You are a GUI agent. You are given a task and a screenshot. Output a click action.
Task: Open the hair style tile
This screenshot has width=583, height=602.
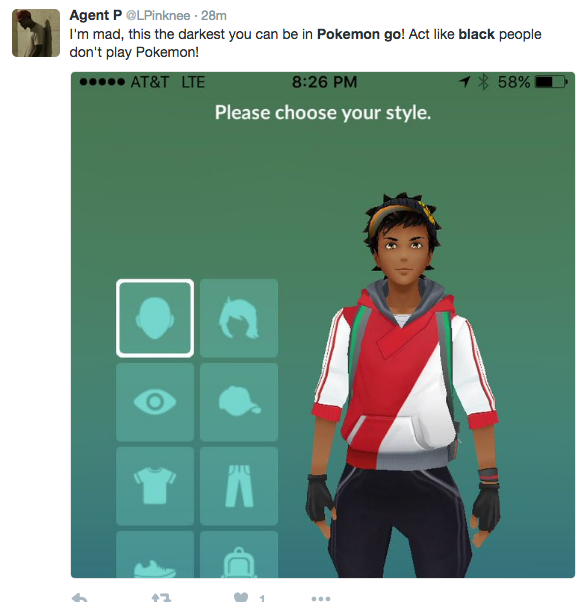coord(239,318)
